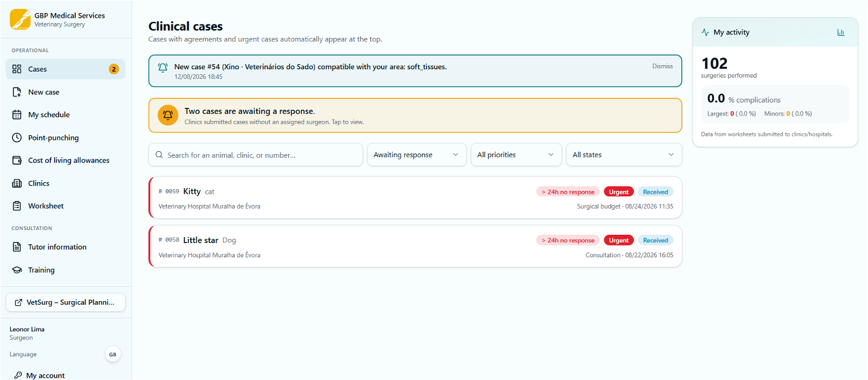Open the My account link

[x=46, y=375]
